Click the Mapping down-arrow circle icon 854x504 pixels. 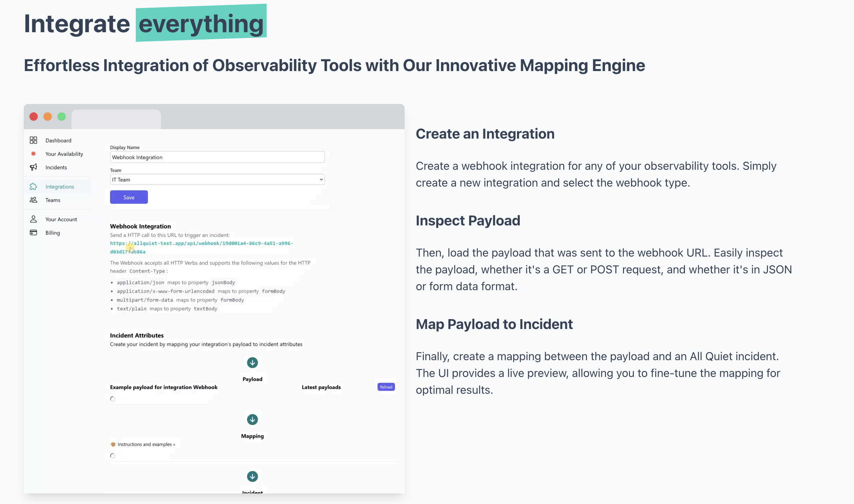pyautogui.click(x=252, y=419)
